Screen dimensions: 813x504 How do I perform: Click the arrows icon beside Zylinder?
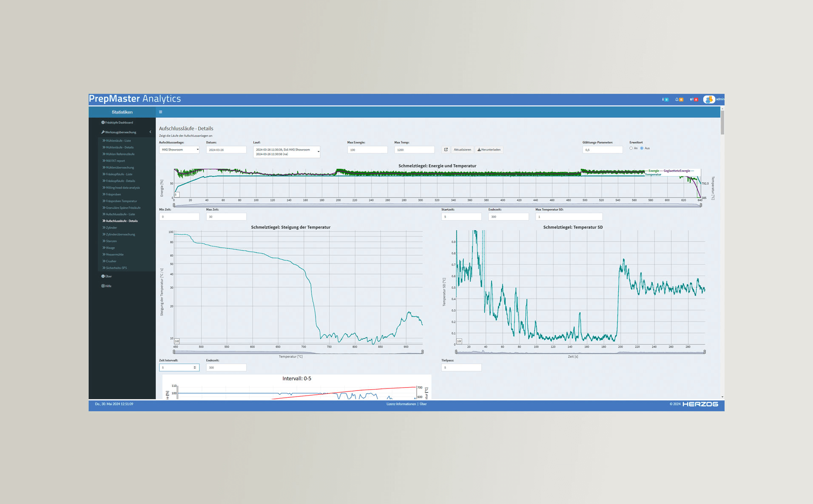point(104,228)
